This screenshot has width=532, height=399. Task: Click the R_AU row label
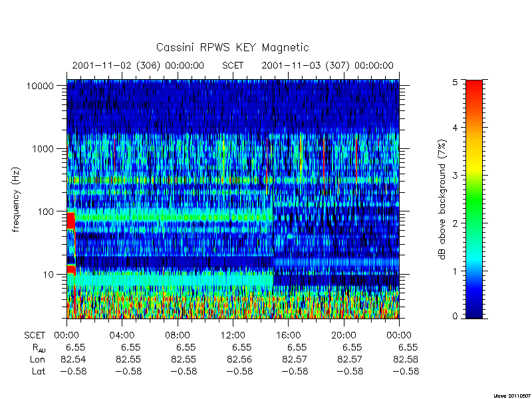click(39, 348)
